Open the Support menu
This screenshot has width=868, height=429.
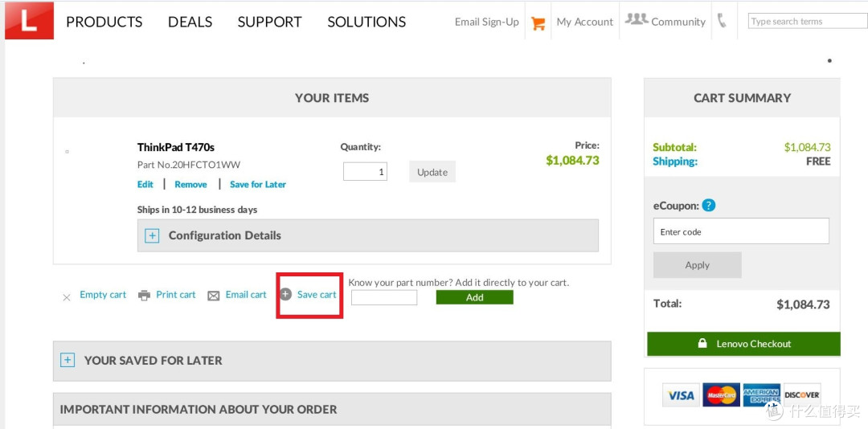click(269, 22)
